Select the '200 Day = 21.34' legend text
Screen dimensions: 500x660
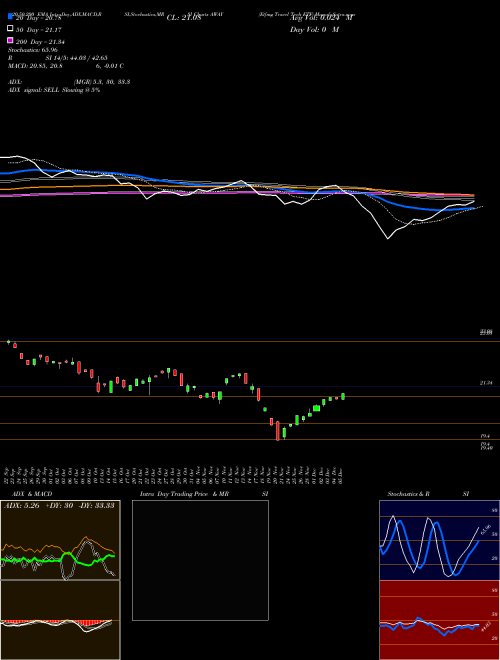(x=40, y=42)
